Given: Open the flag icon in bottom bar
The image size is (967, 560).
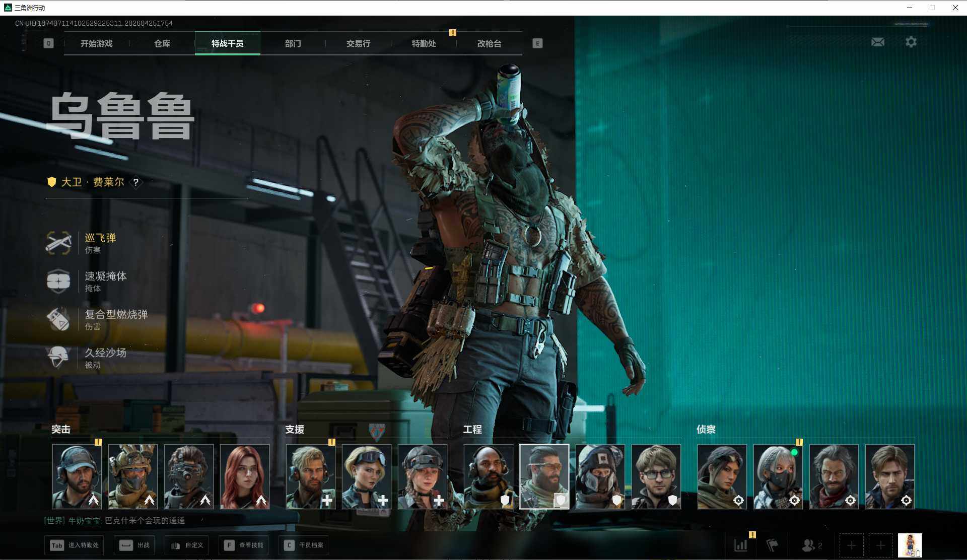Looking at the screenshot, I should 772,545.
